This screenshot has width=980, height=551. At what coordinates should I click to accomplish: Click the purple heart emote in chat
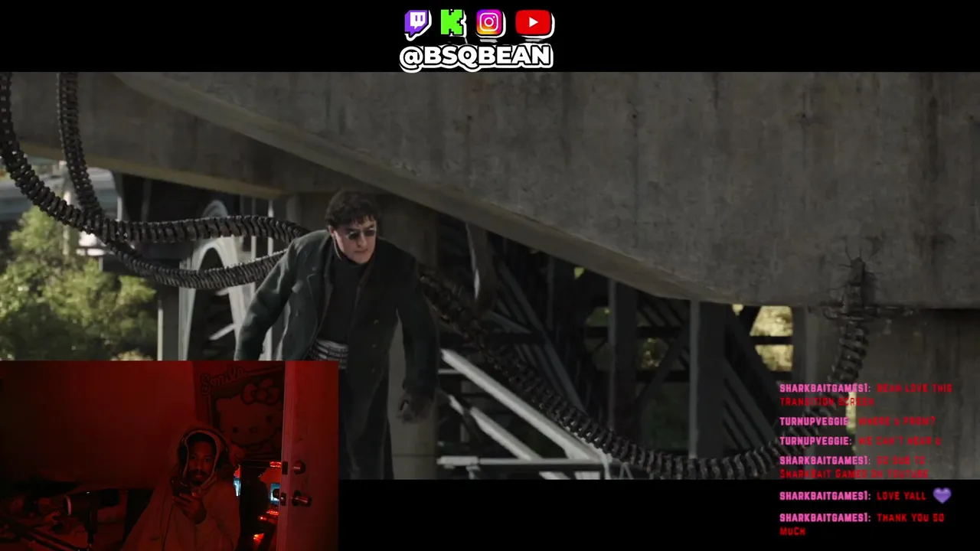click(942, 496)
